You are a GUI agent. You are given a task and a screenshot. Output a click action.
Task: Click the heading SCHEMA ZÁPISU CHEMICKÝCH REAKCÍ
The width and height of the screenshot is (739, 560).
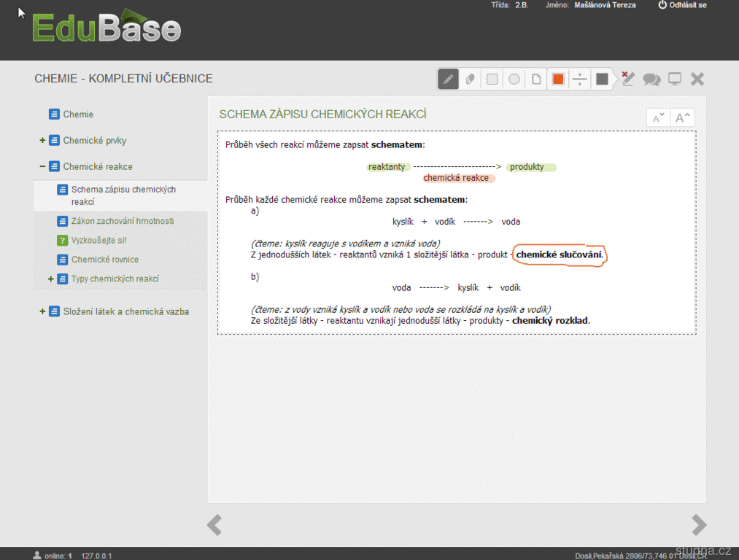[323, 114]
